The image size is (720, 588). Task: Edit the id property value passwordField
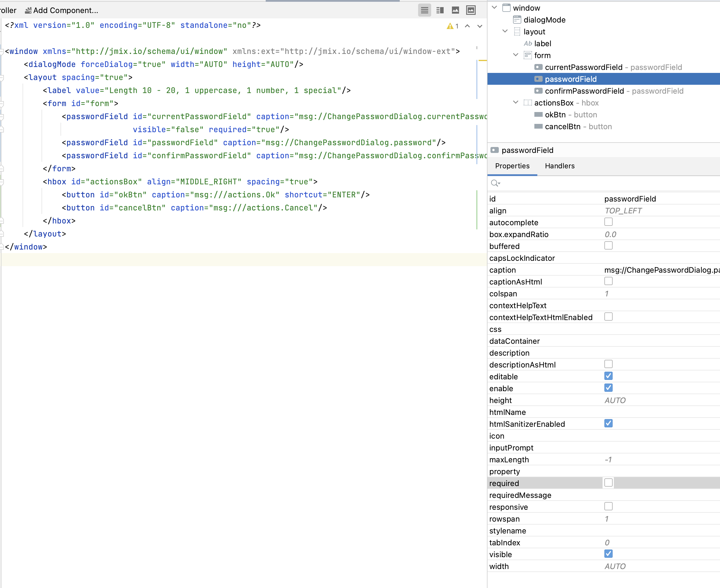pyautogui.click(x=630, y=199)
